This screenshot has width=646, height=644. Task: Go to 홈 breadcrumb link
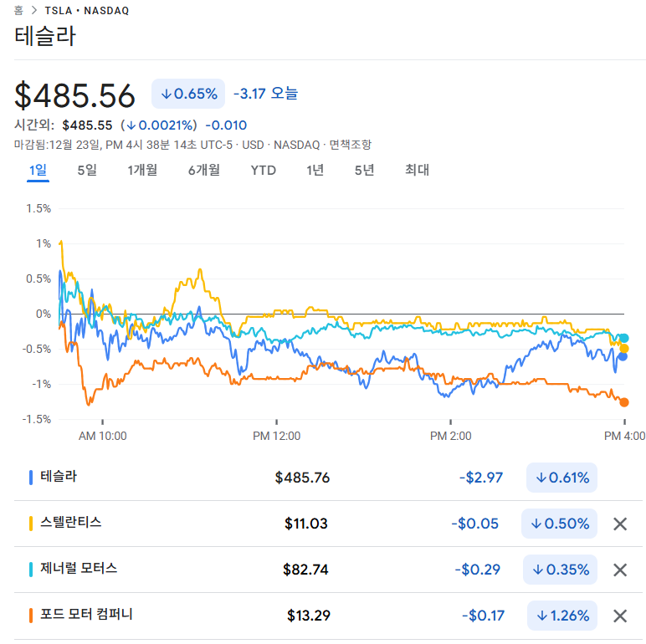tap(18, 11)
